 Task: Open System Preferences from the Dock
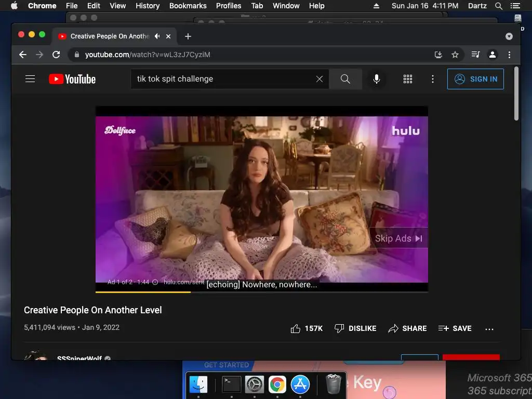(255, 384)
